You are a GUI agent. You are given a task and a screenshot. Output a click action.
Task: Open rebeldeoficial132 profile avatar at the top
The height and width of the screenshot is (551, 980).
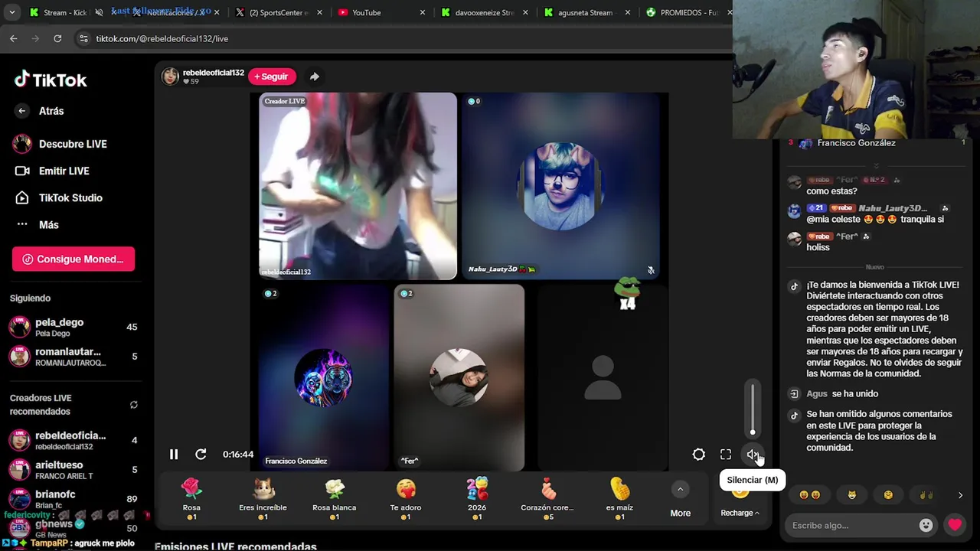[x=170, y=76]
